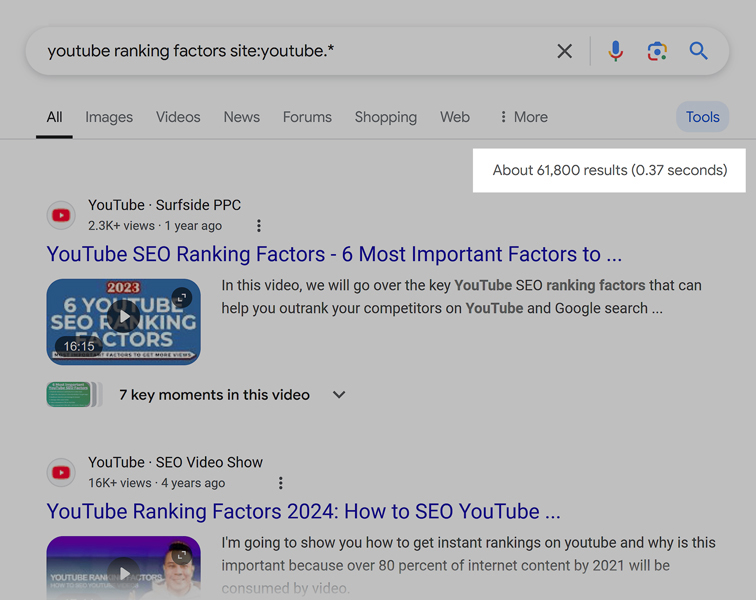Play the SEO Video Show video thumbnail
Viewport: 756px width, 600px height.
(123, 568)
